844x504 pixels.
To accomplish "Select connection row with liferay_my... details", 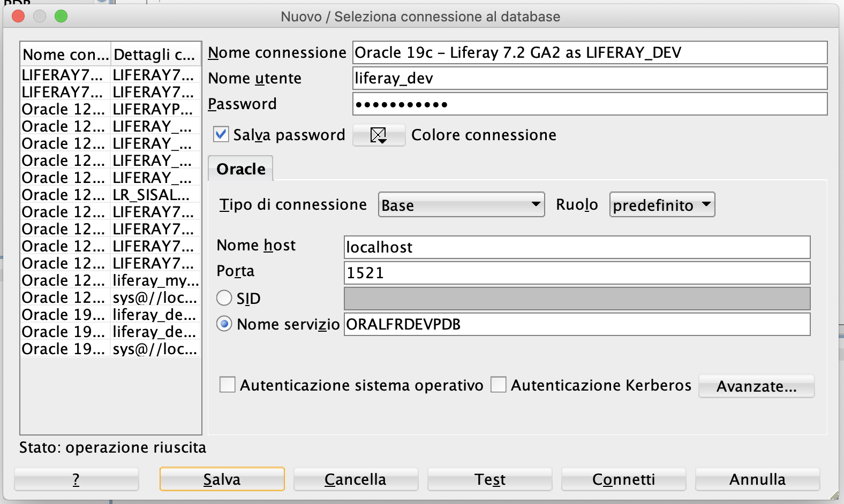I will (111, 280).
